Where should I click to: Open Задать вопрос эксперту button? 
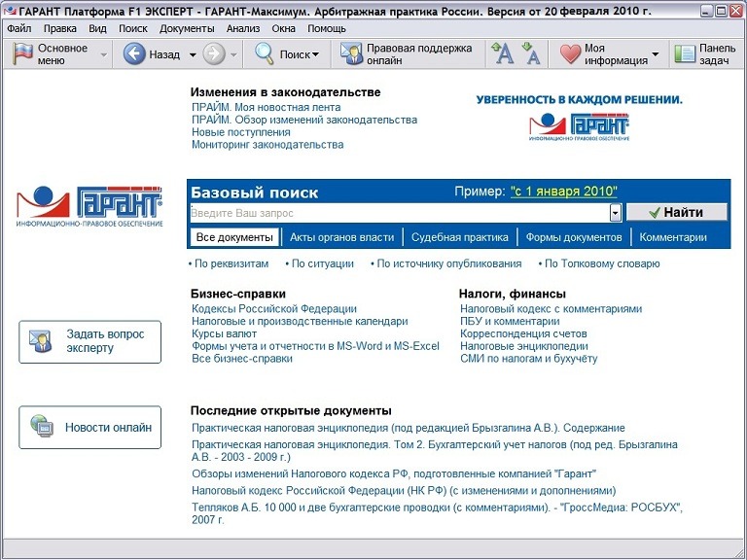coord(90,342)
